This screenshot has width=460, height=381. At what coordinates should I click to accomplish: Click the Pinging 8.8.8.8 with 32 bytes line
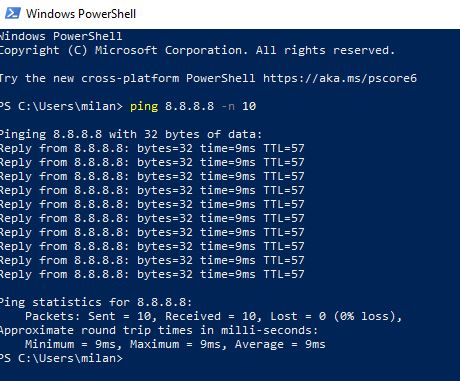(x=131, y=134)
